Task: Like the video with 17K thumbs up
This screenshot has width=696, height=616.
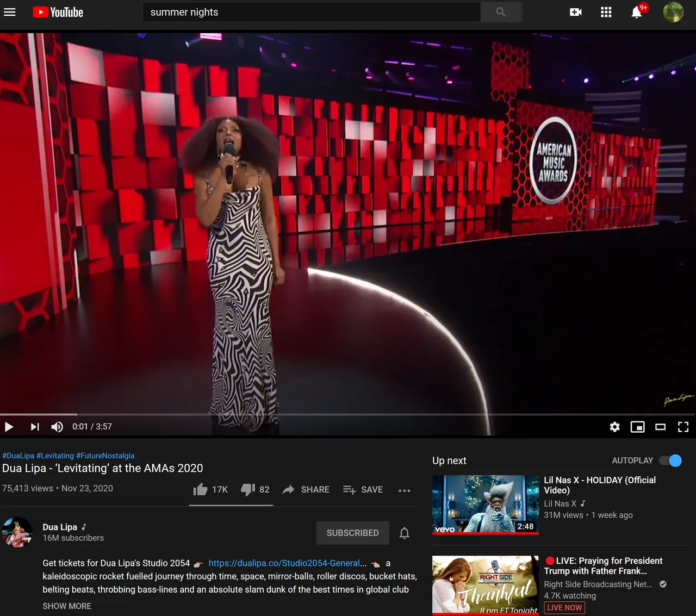Action: pyautogui.click(x=210, y=489)
